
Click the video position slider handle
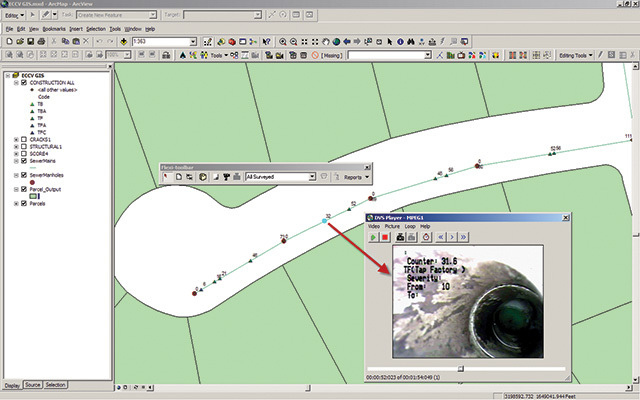[x=460, y=368]
